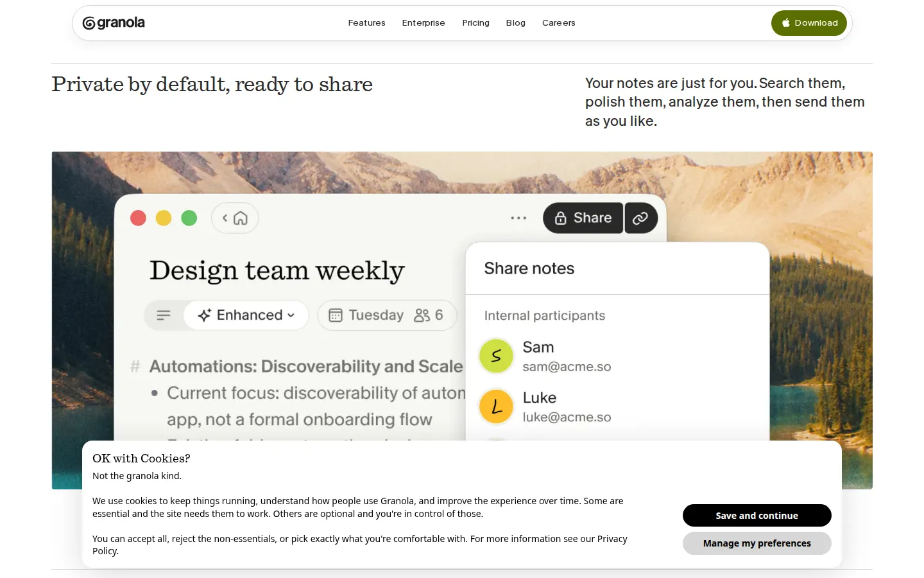The width and height of the screenshot is (924, 578).
Task: Open the three-dot more options menu
Action: [518, 218]
